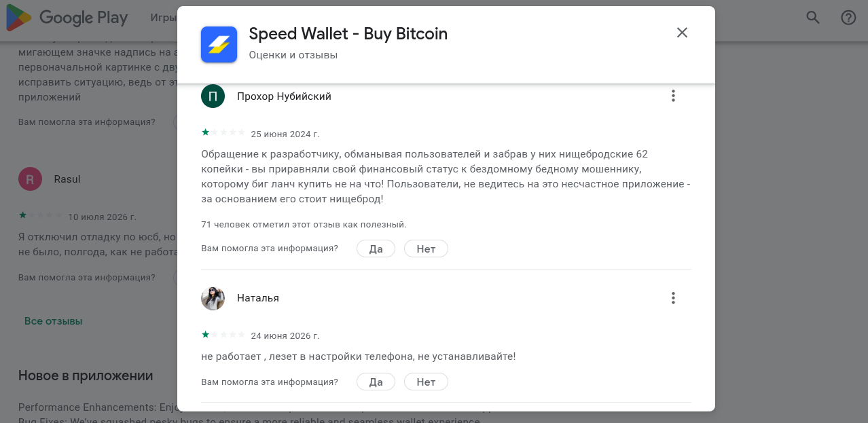Click Rasul's pink avatar
This screenshot has width=868, height=423.
click(x=30, y=179)
